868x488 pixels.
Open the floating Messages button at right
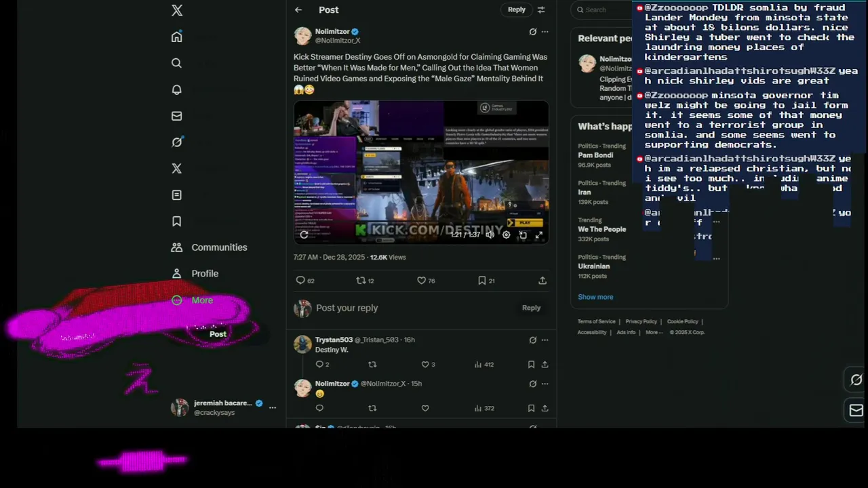856,410
